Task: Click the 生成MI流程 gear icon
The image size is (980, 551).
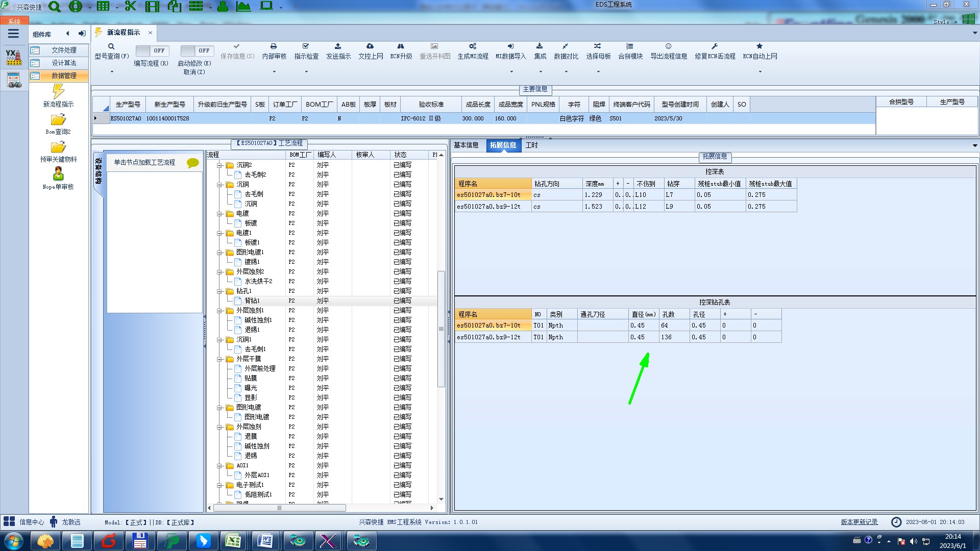Action: point(473,46)
